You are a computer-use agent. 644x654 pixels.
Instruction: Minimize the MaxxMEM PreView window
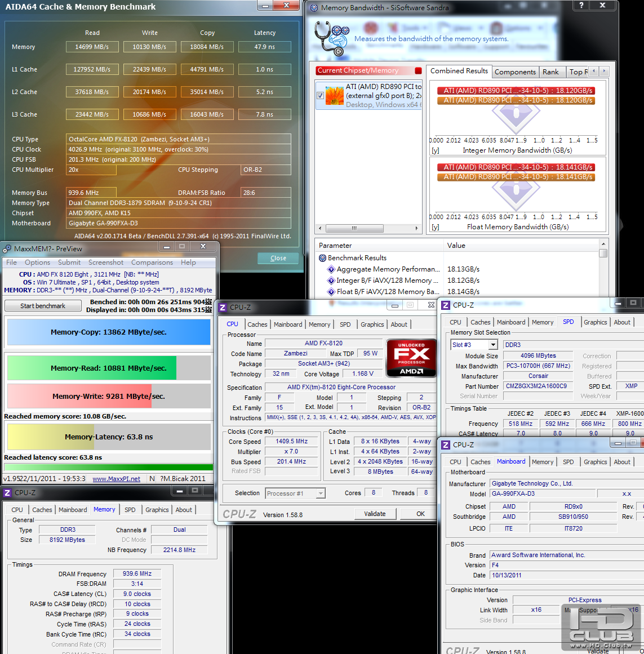click(x=167, y=247)
